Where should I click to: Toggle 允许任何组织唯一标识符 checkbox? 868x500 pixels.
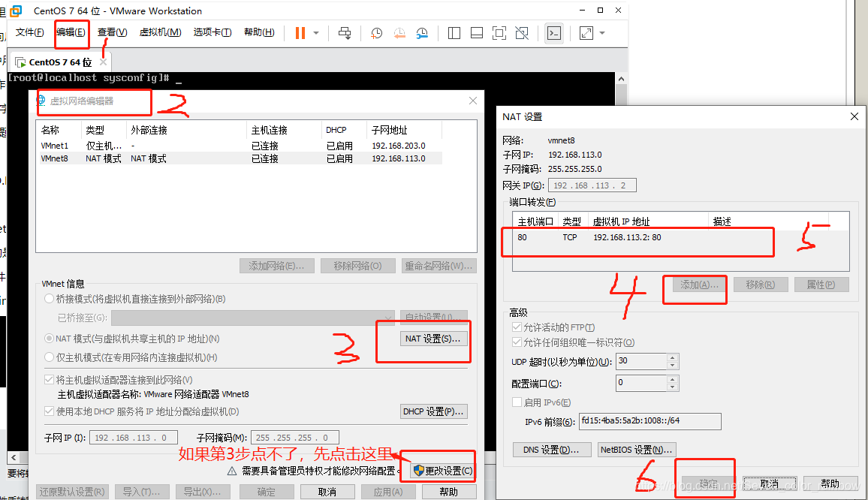517,342
